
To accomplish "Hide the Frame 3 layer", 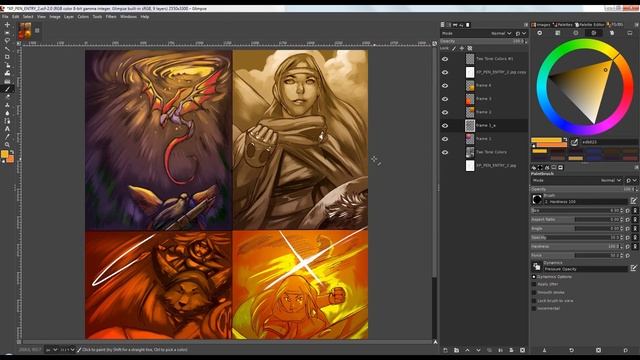I will coord(445,99).
